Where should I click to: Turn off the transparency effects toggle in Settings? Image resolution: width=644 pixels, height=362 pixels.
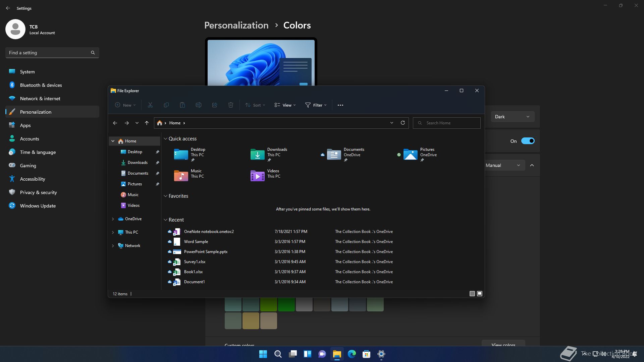(528, 141)
